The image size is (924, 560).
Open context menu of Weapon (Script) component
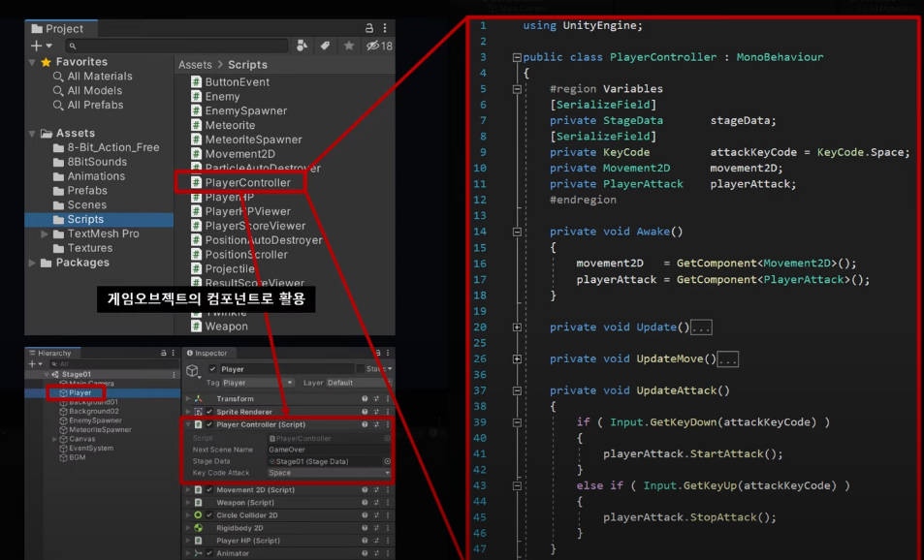pyautogui.click(x=387, y=503)
